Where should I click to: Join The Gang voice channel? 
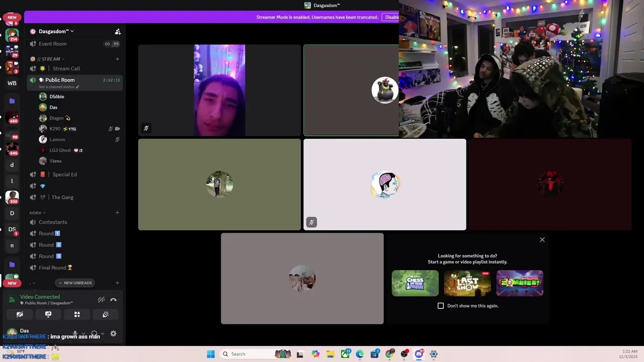coord(74,197)
